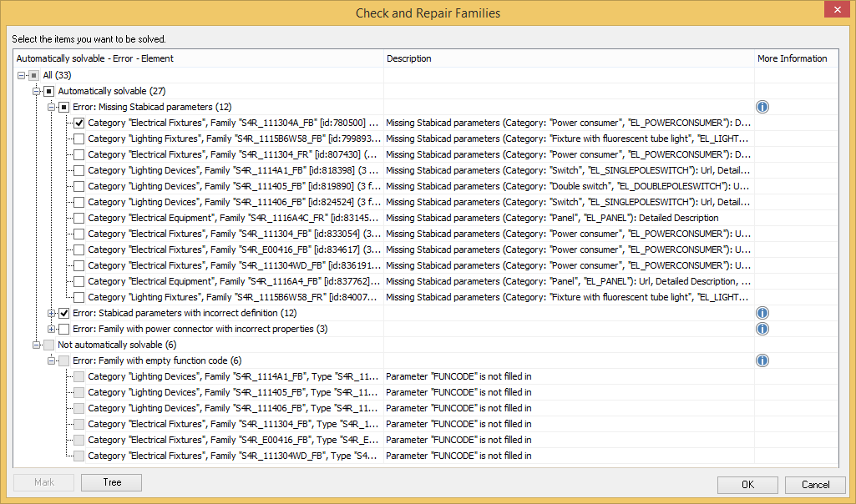The width and height of the screenshot is (856, 504).
Task: Collapse the All (33) tree node
Action: (x=21, y=75)
